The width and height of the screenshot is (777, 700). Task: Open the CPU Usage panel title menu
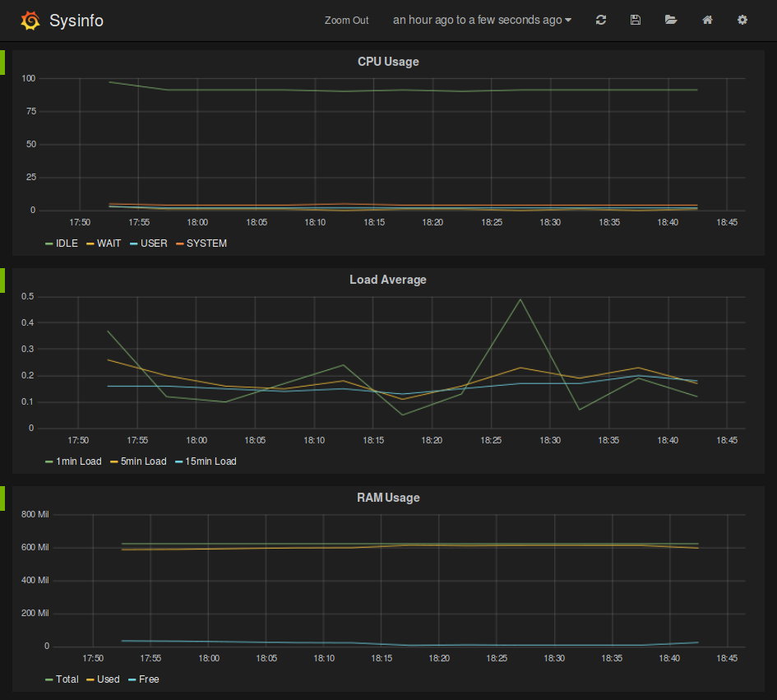pos(388,62)
